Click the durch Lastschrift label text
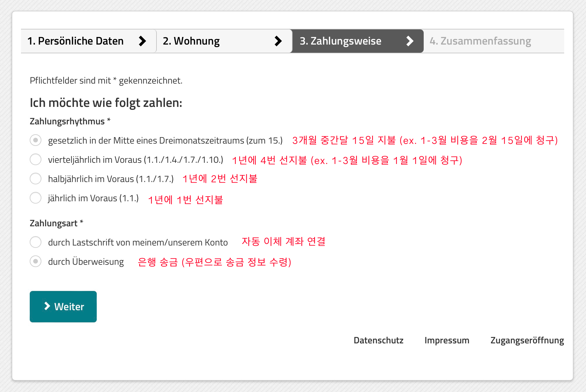This screenshot has height=392, width=586. [138, 242]
